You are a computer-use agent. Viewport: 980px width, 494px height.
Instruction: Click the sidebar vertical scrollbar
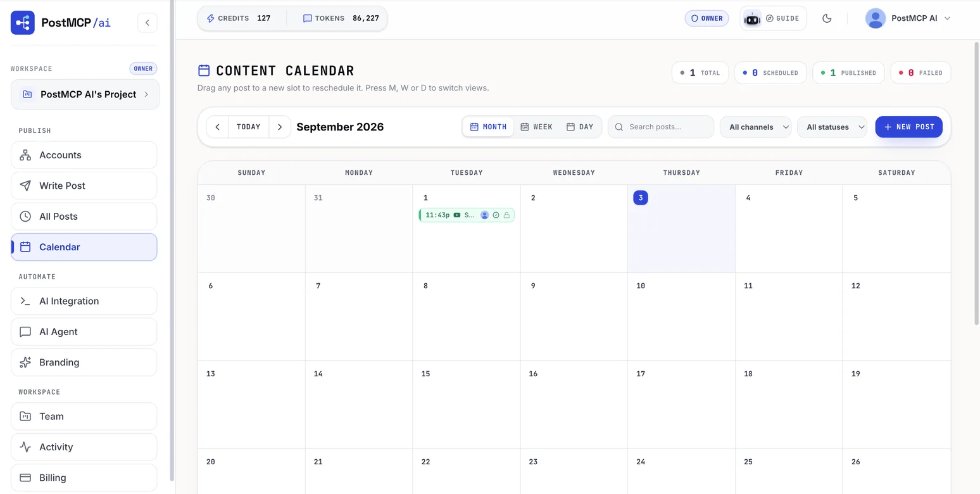point(172,241)
